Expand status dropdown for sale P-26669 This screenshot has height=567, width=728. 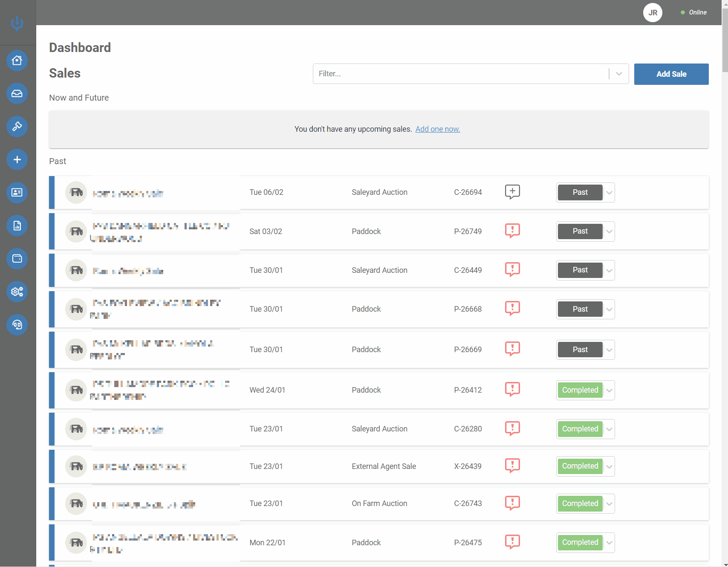610,350
